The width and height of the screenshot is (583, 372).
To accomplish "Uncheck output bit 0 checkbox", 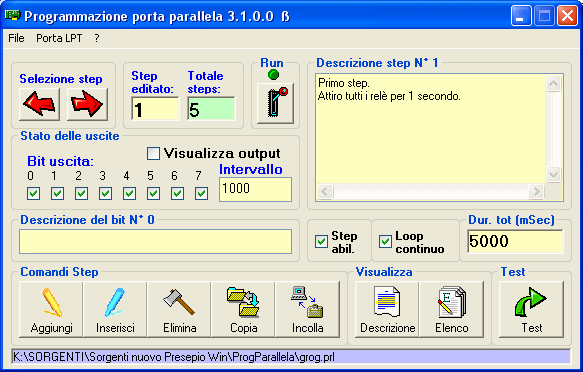I will coord(33,193).
